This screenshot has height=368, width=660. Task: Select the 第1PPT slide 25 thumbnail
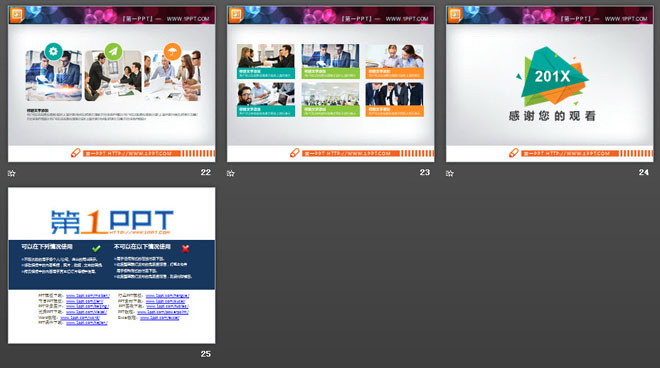112,265
